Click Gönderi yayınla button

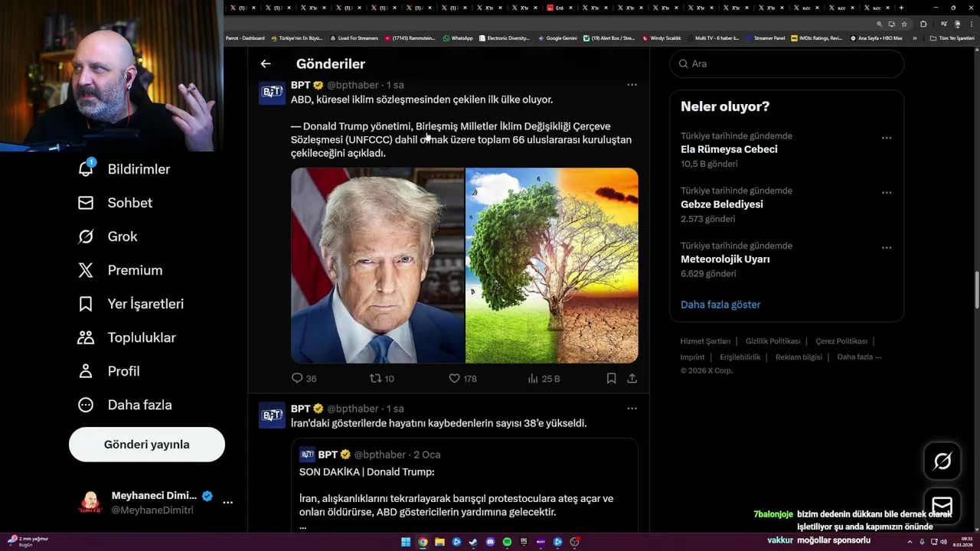pyautogui.click(x=147, y=445)
